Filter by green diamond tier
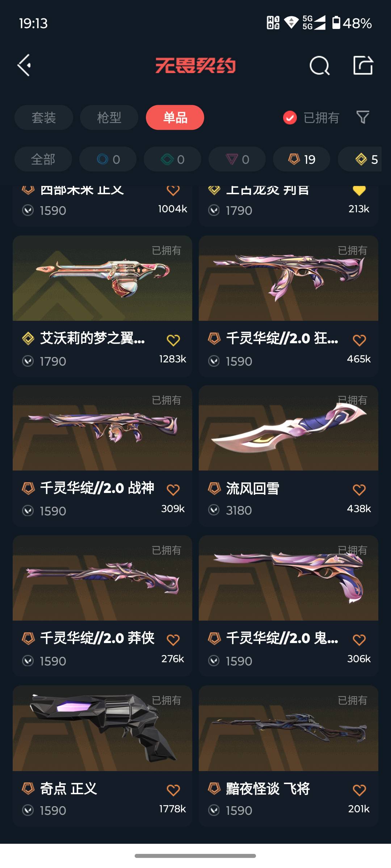Viewport: 391px width, 868px height. tap(172, 159)
